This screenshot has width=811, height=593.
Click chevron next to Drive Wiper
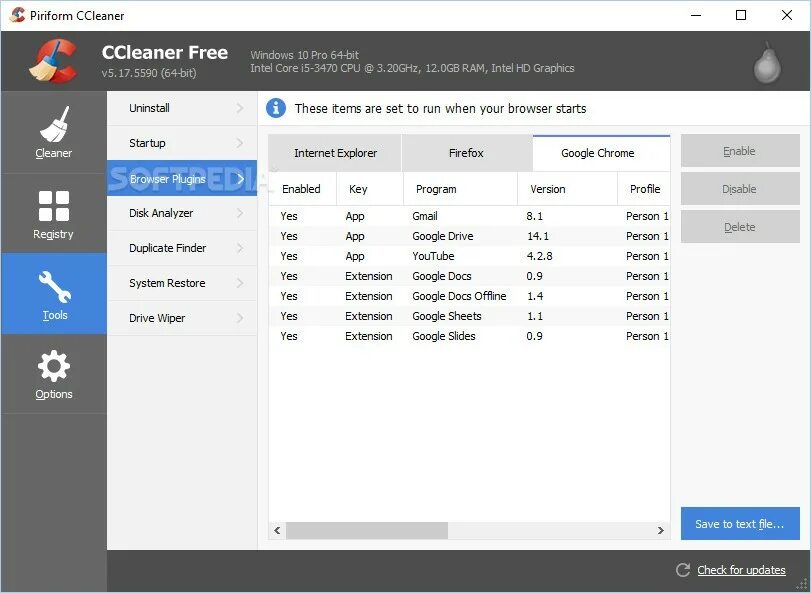coord(240,318)
